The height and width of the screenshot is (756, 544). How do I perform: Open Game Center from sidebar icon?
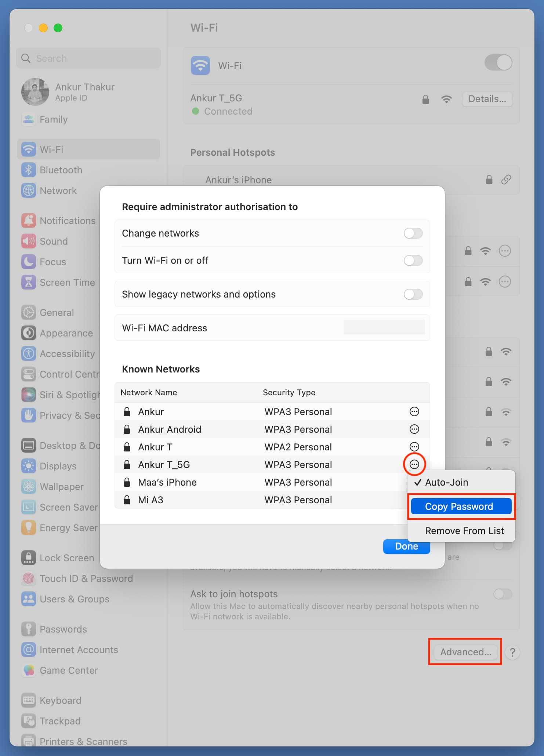pos(29,670)
